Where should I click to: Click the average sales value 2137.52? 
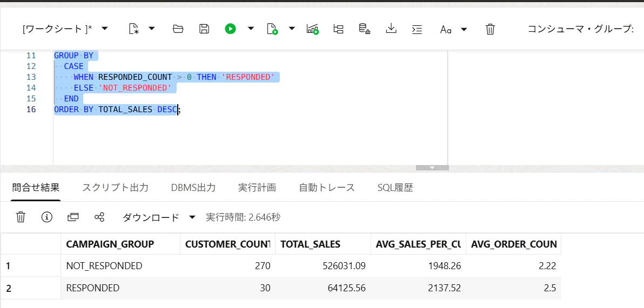(x=446, y=288)
